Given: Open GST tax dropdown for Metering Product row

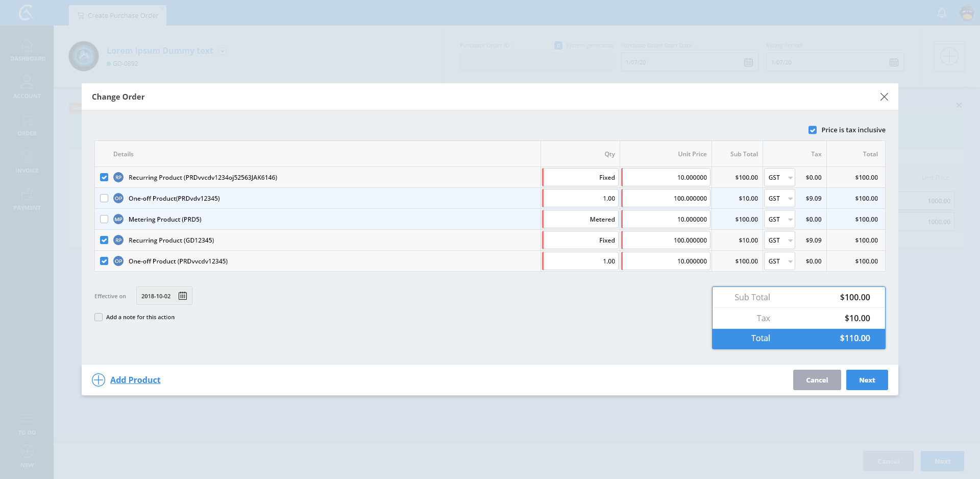Looking at the screenshot, I should [779, 220].
